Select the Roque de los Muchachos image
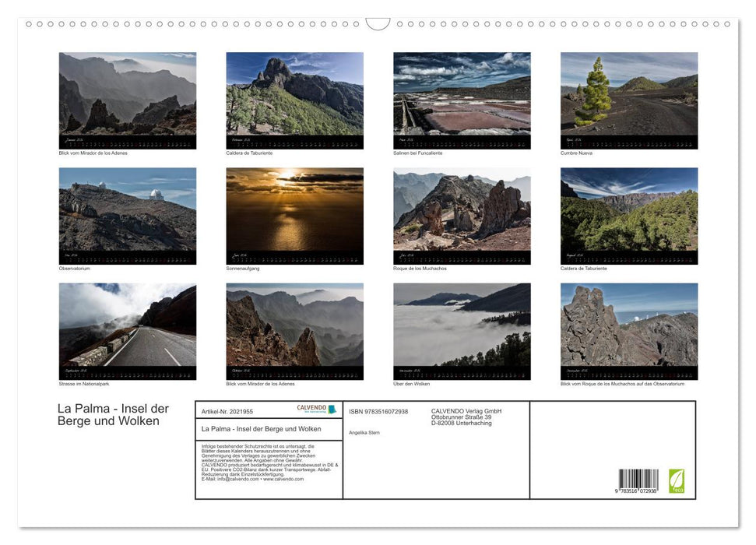This screenshot has width=756, height=545. coord(461,215)
